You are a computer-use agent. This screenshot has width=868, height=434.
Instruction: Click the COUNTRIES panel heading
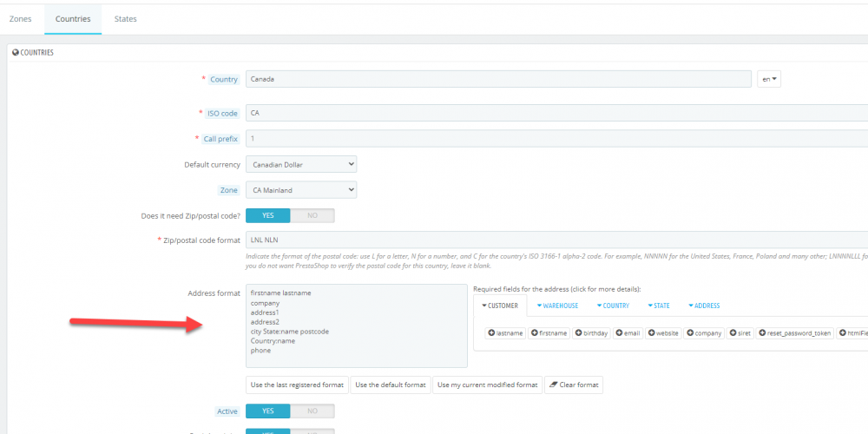pos(33,53)
